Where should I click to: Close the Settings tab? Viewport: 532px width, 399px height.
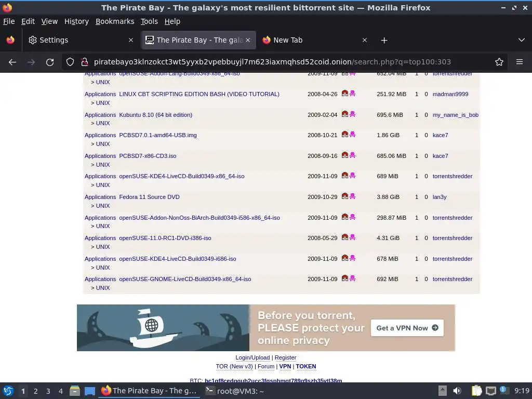click(130, 40)
